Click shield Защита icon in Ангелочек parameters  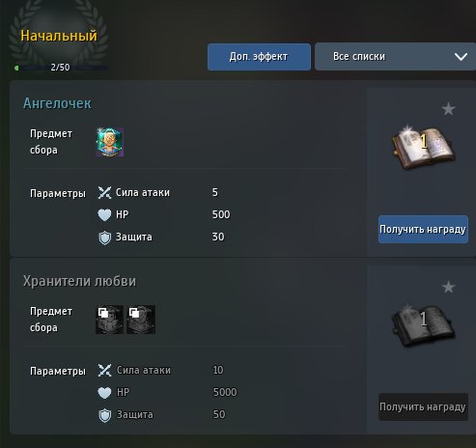[104, 238]
